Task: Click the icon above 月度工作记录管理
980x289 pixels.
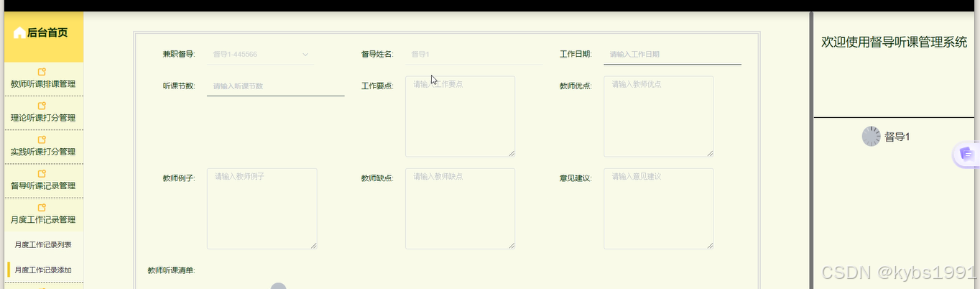Action: pyautogui.click(x=42, y=208)
